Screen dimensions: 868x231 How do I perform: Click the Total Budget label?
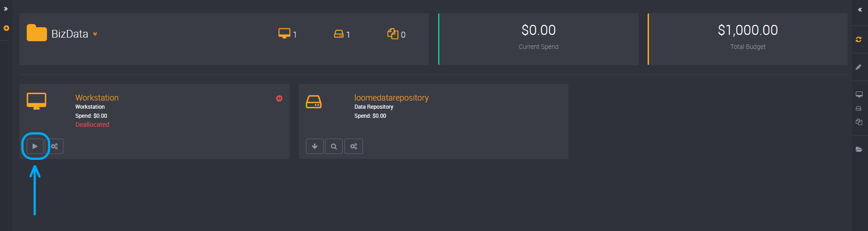[748, 47]
